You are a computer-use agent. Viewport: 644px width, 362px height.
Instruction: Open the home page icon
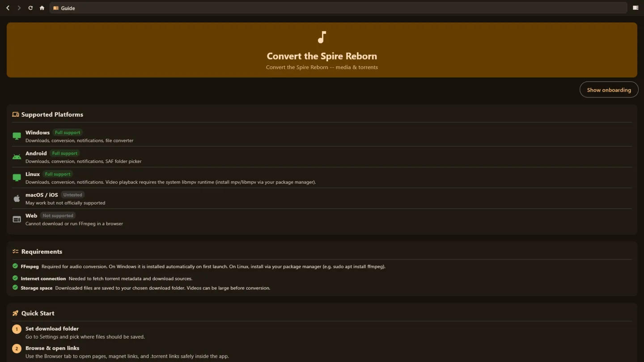tap(42, 8)
